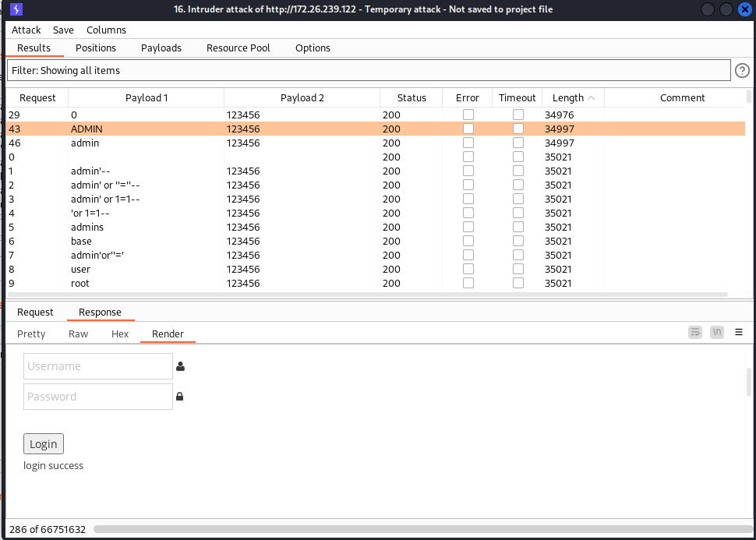Screen dimensions: 756x540
Task: Select the baseline request 0 row
Action: click(x=376, y=157)
